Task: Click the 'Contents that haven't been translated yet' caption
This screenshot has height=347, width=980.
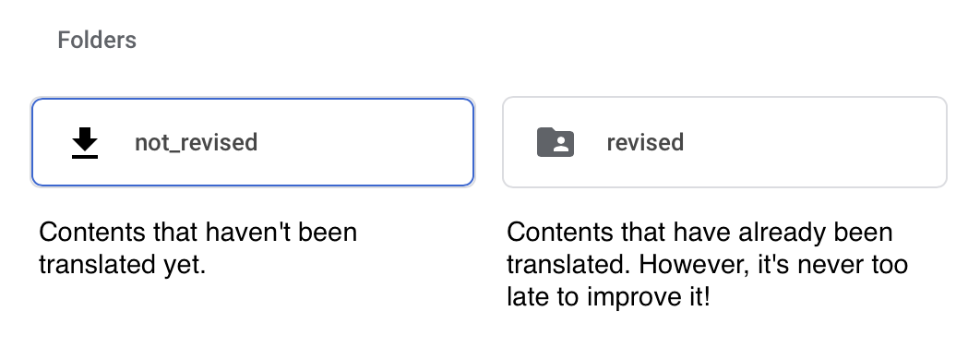Action: [x=198, y=248]
